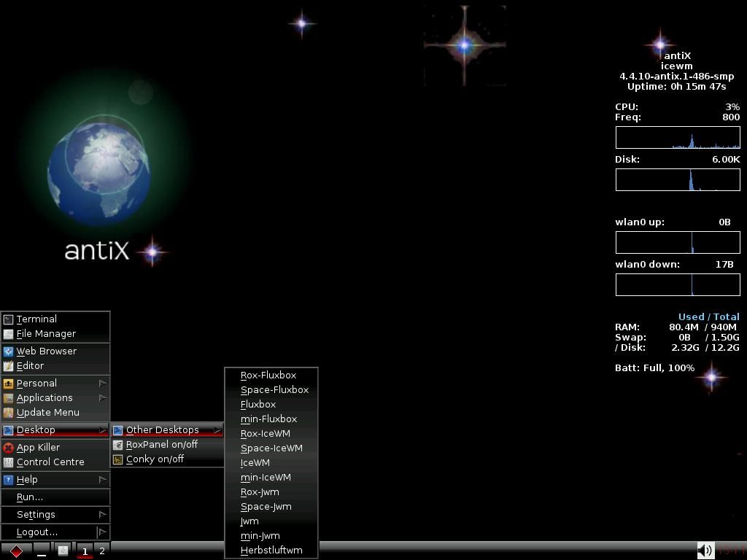
Task: Switch to Rox-Fluxbox desktop
Action: pyautogui.click(x=271, y=376)
